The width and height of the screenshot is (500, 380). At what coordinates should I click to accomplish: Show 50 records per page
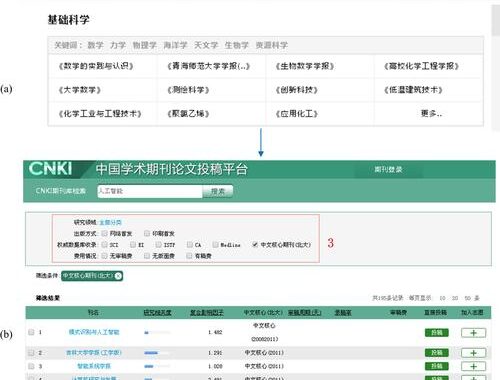click(x=467, y=298)
